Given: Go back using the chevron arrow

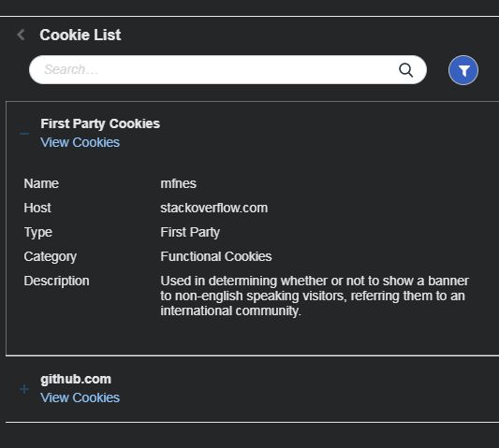Looking at the screenshot, I should tap(22, 35).
